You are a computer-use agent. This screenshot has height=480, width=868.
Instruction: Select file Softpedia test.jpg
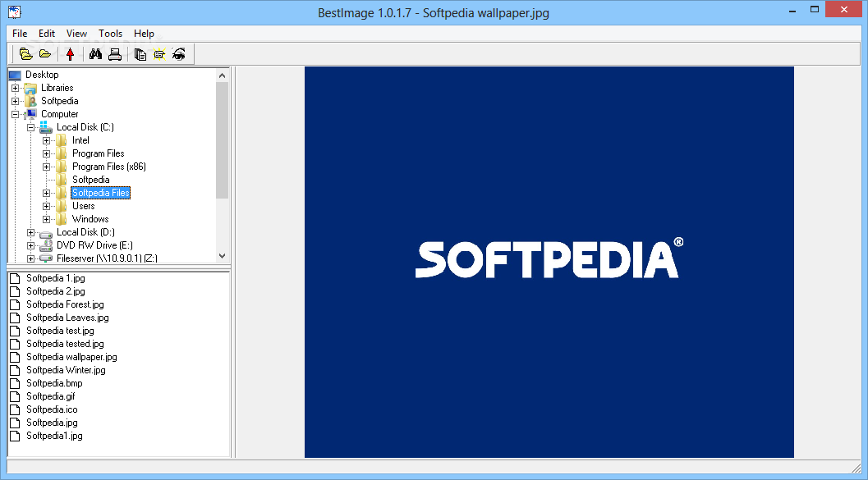[x=60, y=331]
